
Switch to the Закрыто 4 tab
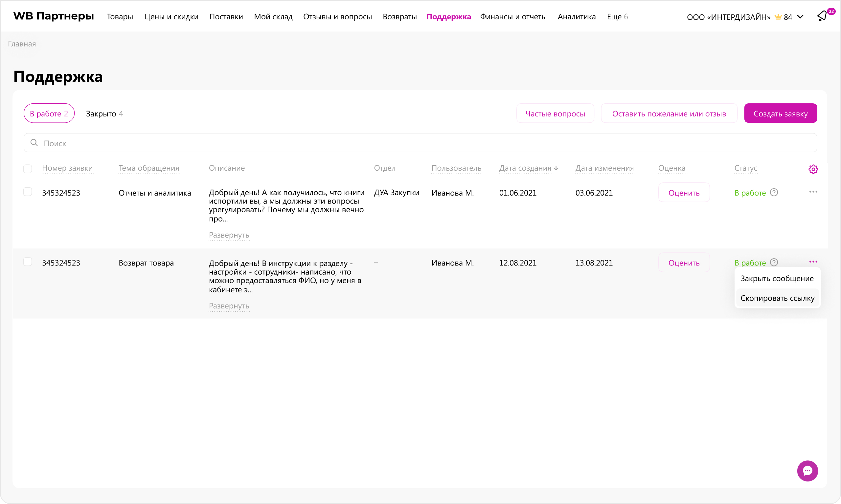click(104, 114)
